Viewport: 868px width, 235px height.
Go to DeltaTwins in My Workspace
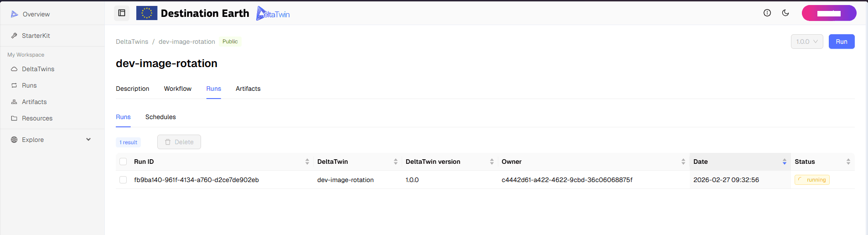[x=38, y=69]
